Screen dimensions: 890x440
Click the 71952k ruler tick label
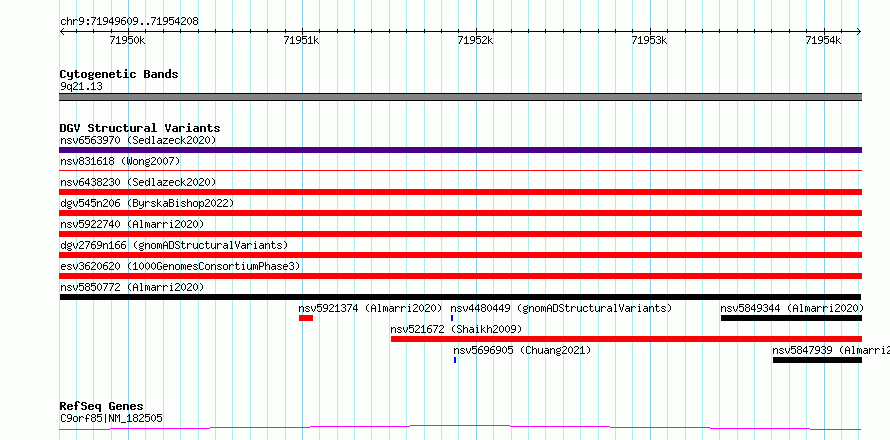point(476,40)
